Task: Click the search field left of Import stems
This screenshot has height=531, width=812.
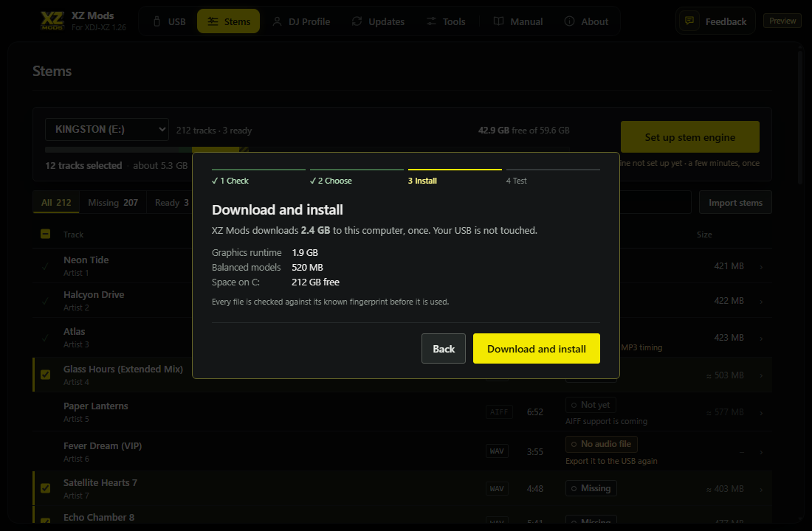Action: point(655,202)
